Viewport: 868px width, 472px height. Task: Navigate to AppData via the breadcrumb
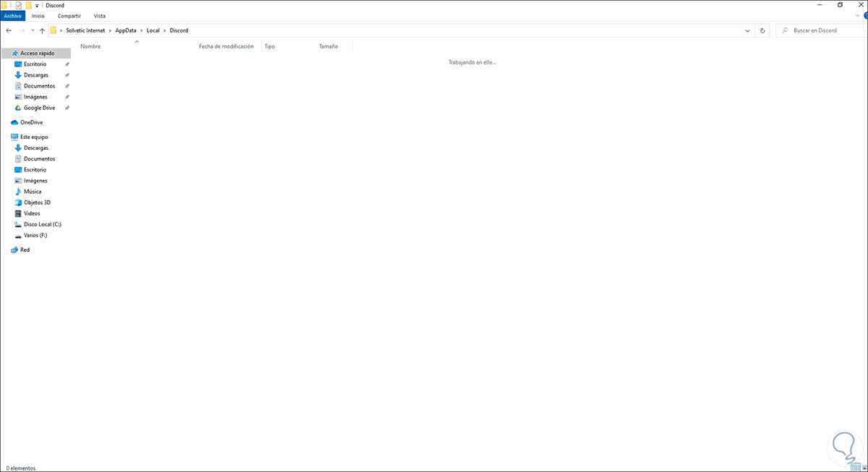[126, 30]
